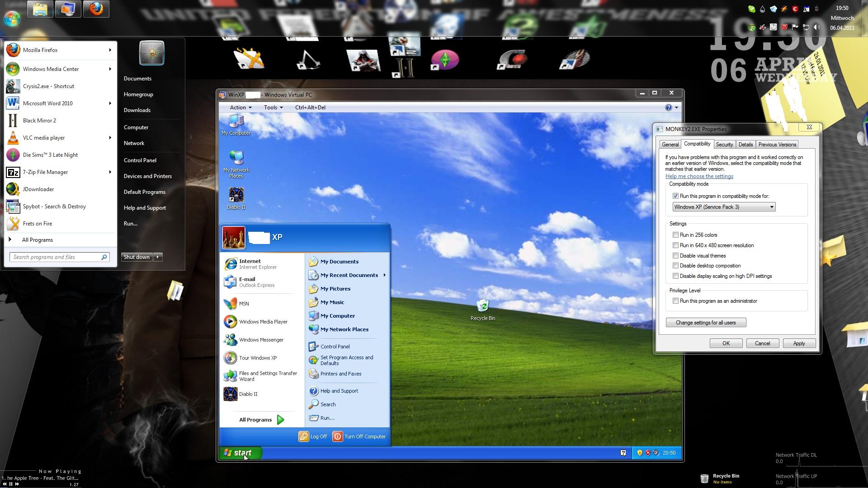Viewport: 868px width, 488px height.
Task: Send Ctrl+Alt+Del to the virtual machine
Action: 310,108
